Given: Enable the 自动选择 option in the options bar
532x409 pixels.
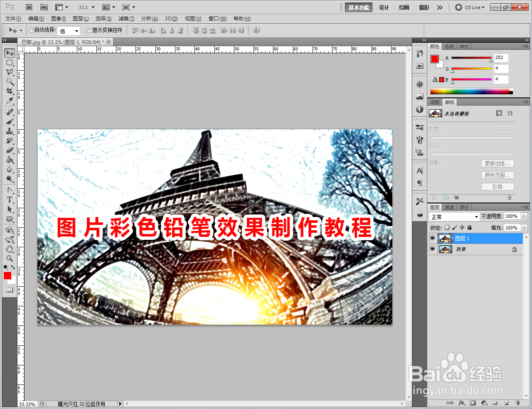Looking at the screenshot, I should click(x=31, y=30).
